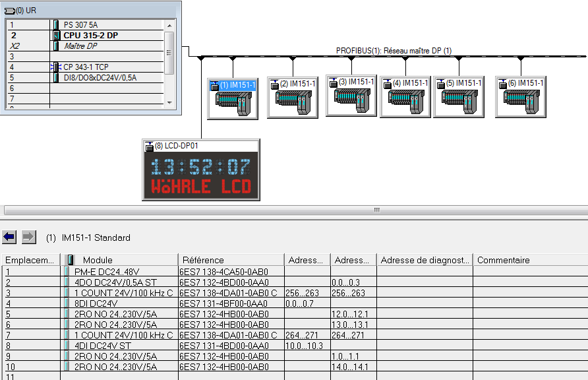The height and width of the screenshot is (380, 588).
Task: Select the 8DI DC24V module in slot 4
Action: click(x=96, y=303)
